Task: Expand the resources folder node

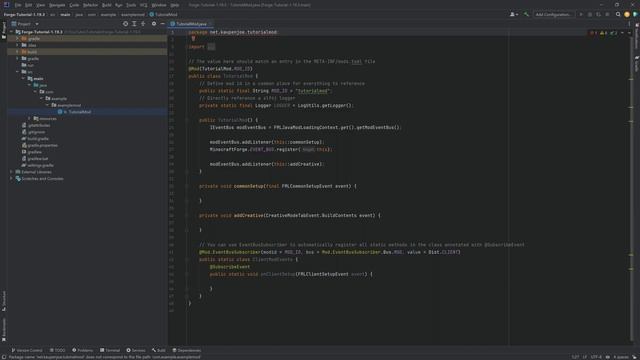Action: point(29,118)
